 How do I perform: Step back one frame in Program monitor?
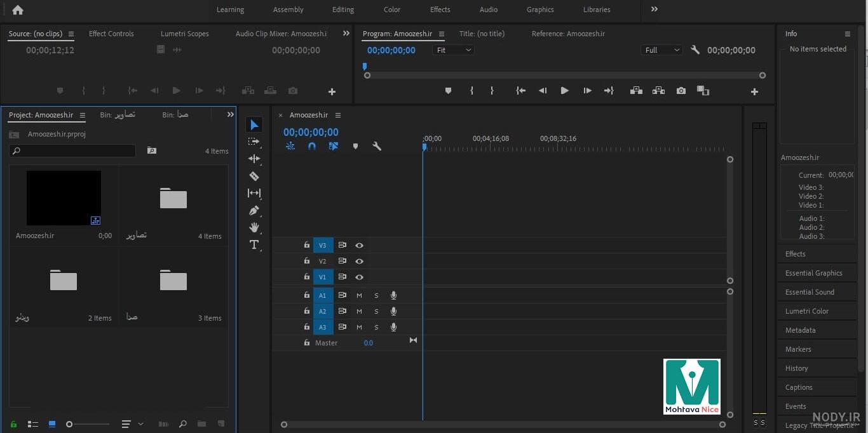(x=543, y=91)
